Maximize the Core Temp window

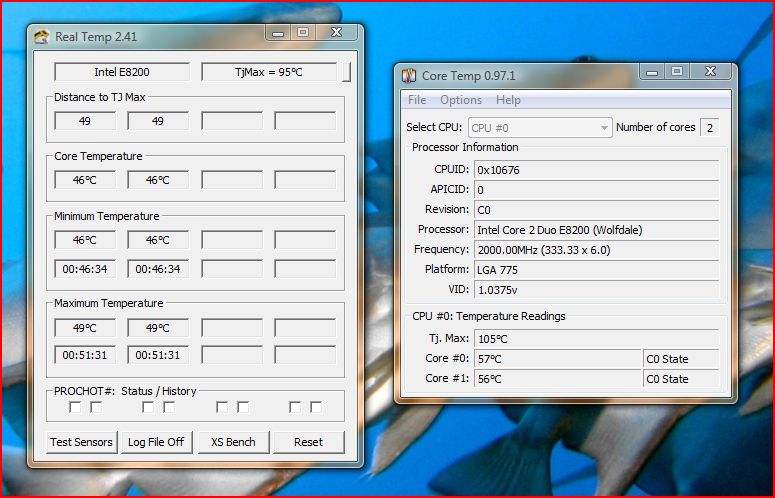tap(677, 72)
